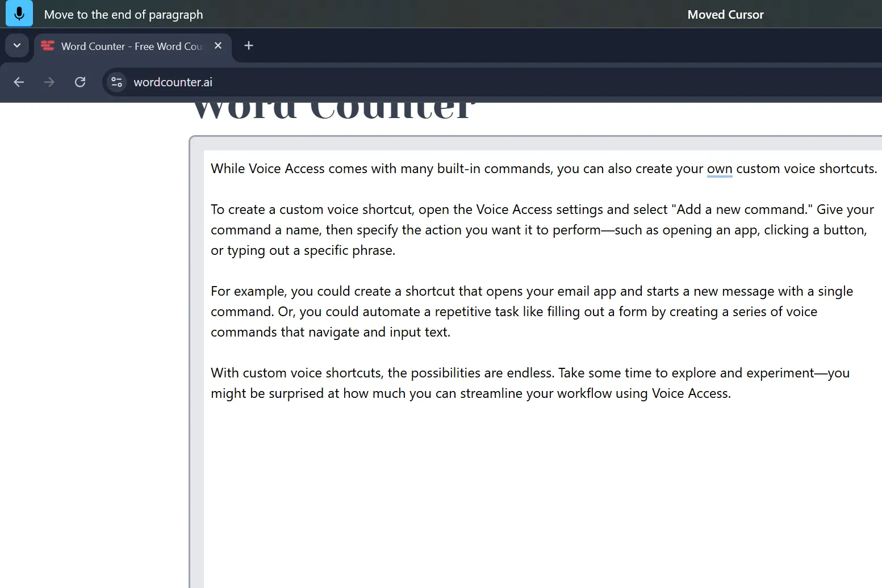This screenshot has height=588, width=882.
Task: Place cursor after "using Voice Access." sentence
Action: click(x=732, y=394)
